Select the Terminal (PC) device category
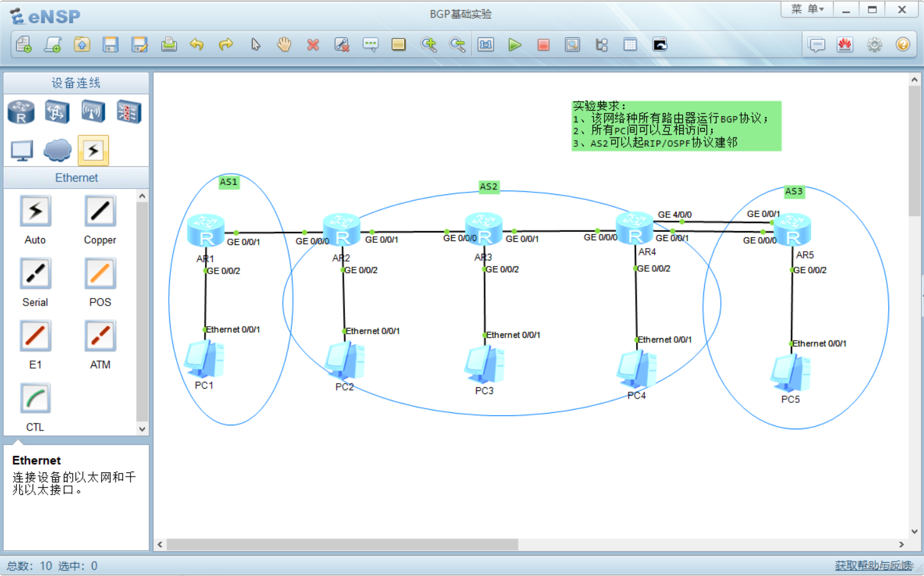This screenshot has width=924, height=576. pyautogui.click(x=21, y=150)
